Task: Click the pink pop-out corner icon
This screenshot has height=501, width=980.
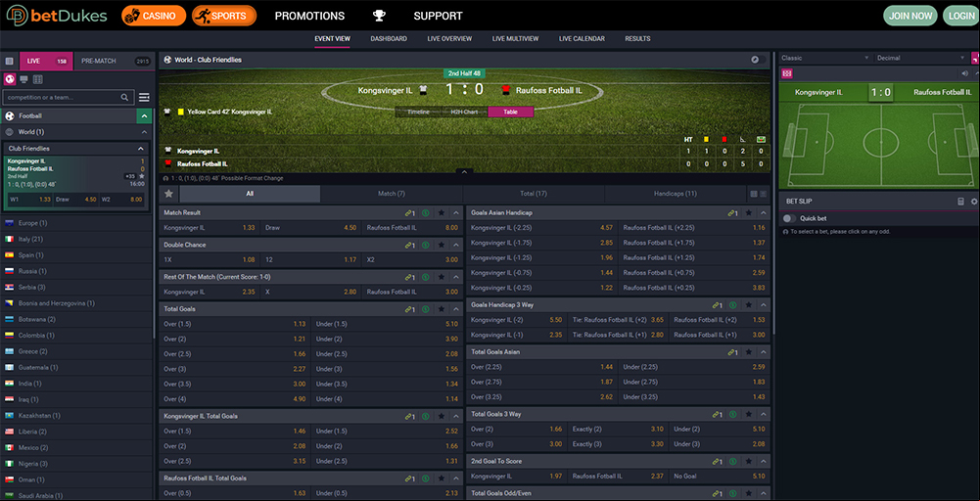Action: point(975,58)
